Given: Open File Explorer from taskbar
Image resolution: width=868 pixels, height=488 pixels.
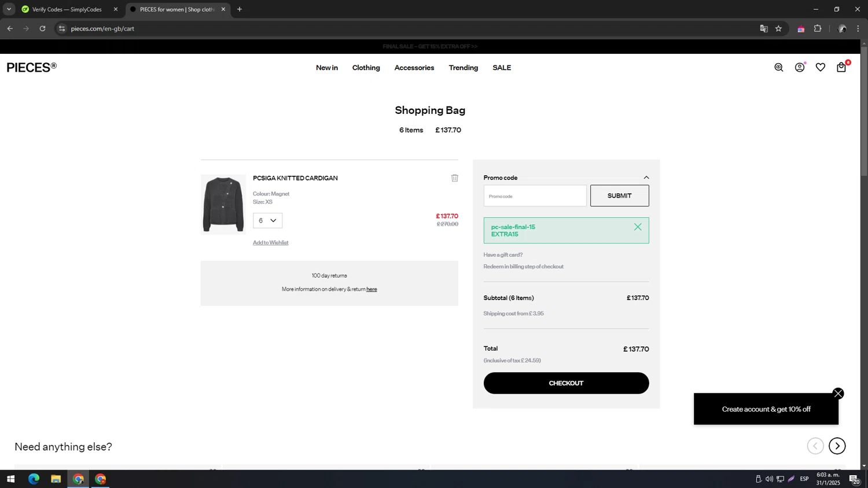Looking at the screenshot, I should pos(56,479).
